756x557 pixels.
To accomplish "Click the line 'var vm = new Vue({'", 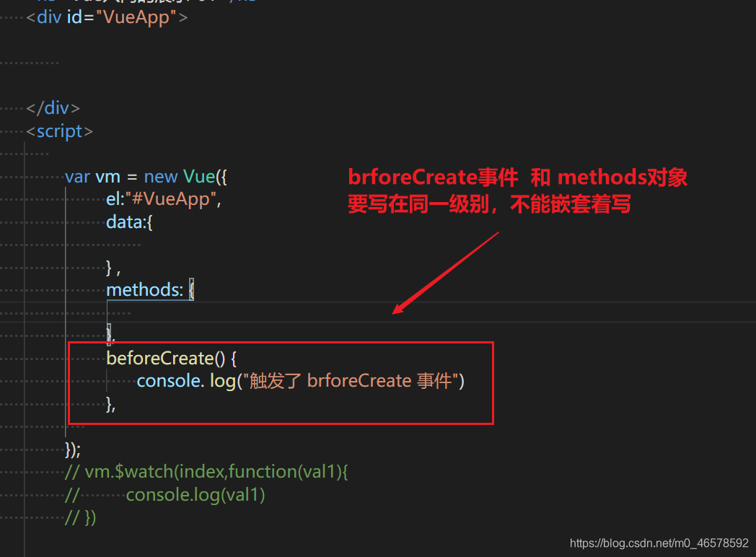I will tap(146, 177).
